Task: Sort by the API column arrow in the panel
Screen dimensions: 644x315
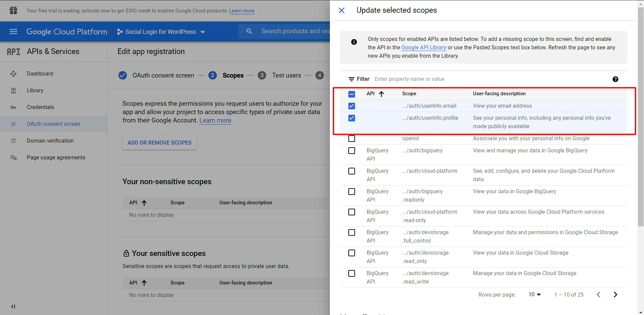Action: (x=382, y=94)
